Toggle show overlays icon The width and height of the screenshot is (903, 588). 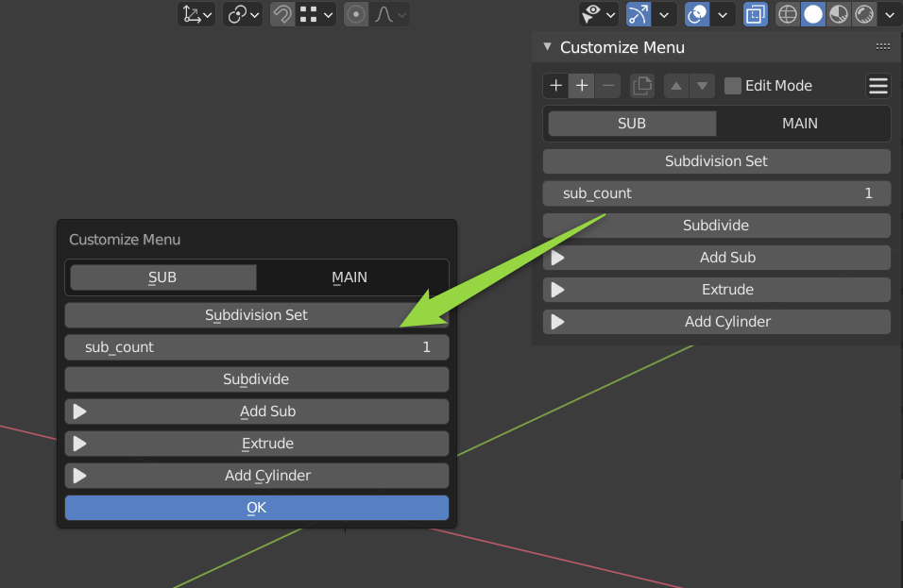(697, 14)
